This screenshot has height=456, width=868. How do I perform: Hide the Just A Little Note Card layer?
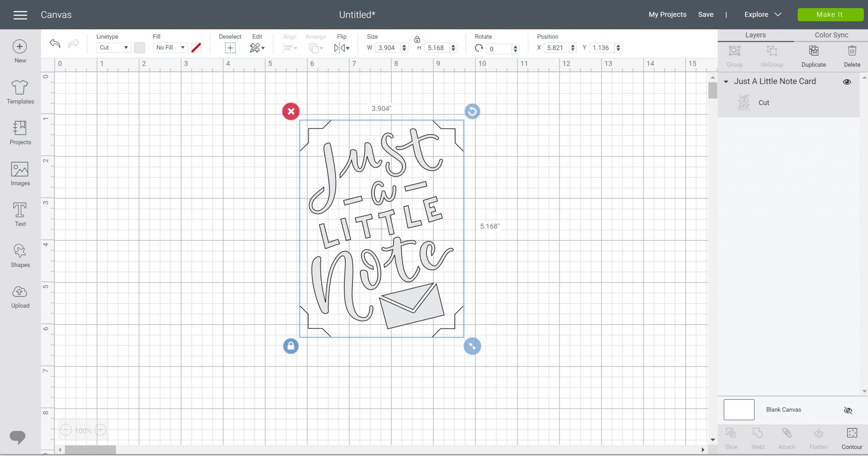click(847, 82)
